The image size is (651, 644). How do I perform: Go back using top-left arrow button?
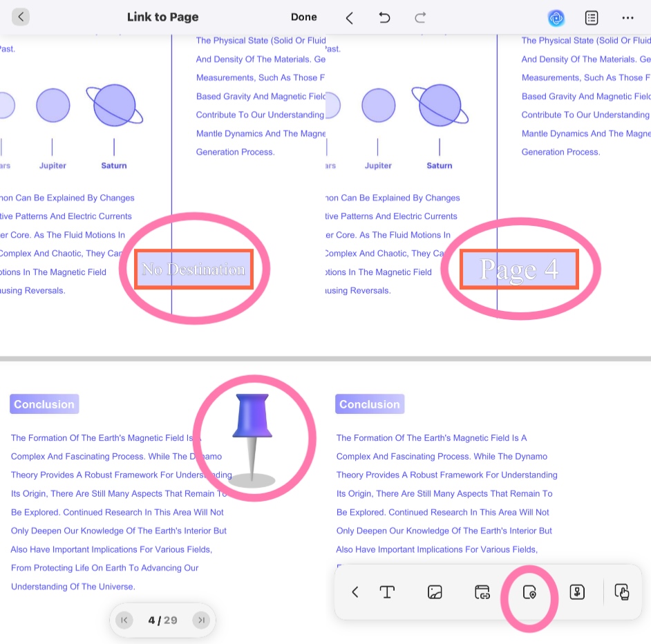pyautogui.click(x=20, y=17)
